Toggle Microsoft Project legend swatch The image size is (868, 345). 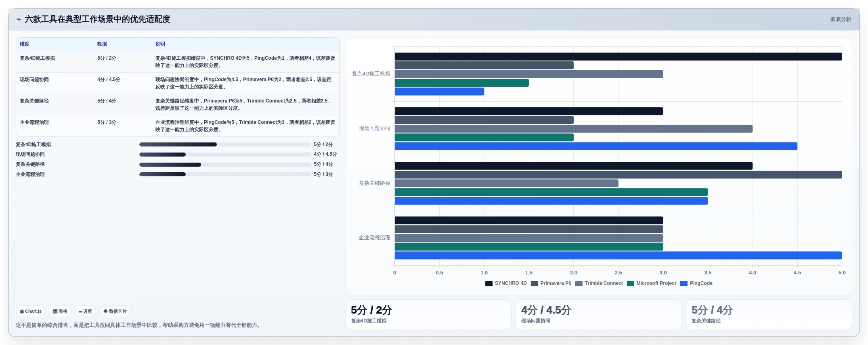coord(631,283)
